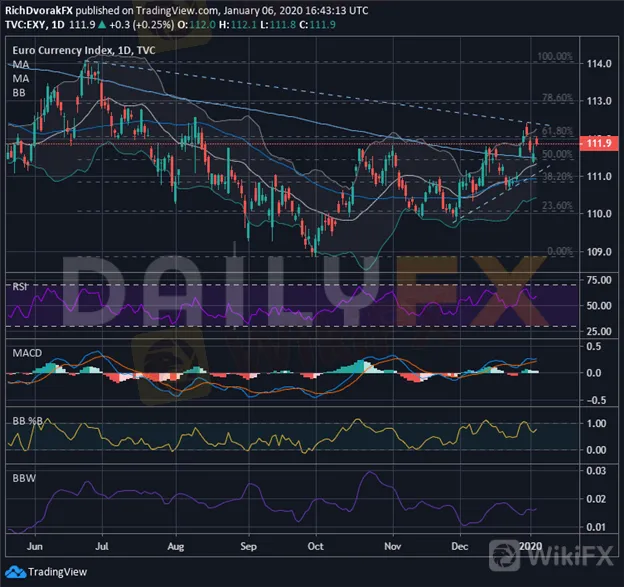Image resolution: width=624 pixels, height=587 pixels.
Task: Click the Dec label on time axis
Action: click(x=460, y=546)
